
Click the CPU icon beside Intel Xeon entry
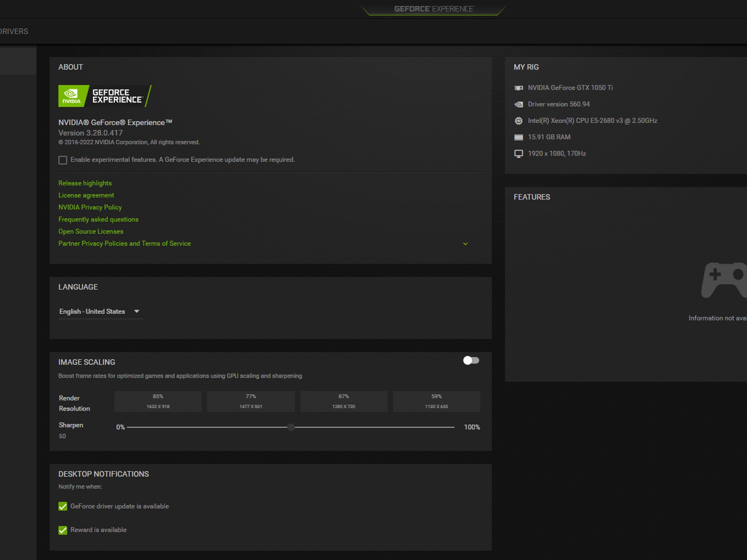click(x=519, y=120)
